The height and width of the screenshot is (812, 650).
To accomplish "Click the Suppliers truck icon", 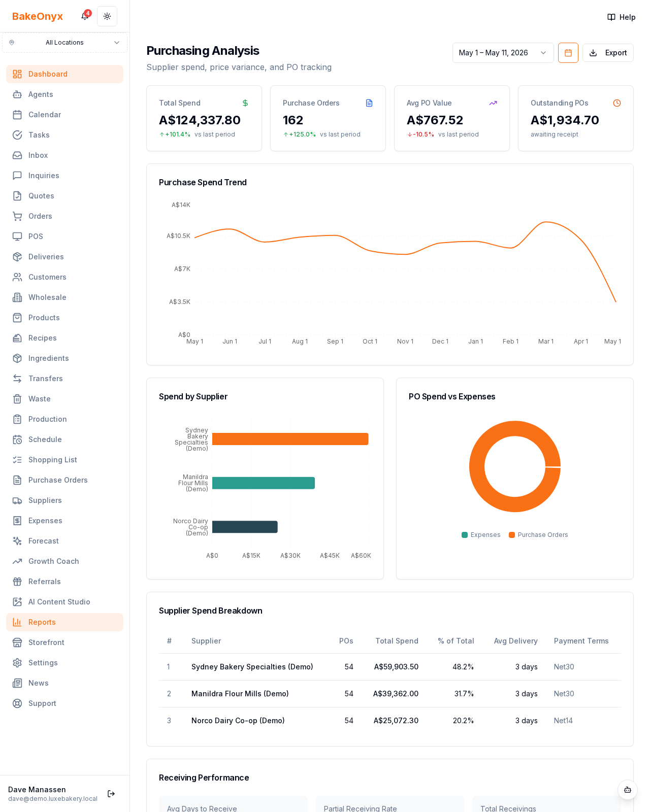I will pyautogui.click(x=17, y=500).
